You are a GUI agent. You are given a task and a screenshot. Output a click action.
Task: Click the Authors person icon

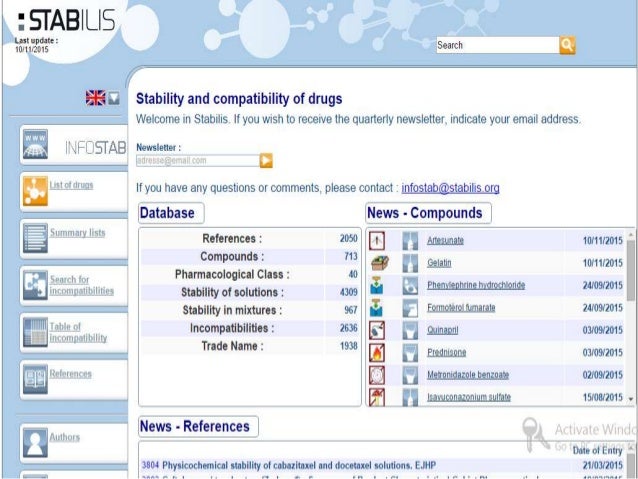35,443
